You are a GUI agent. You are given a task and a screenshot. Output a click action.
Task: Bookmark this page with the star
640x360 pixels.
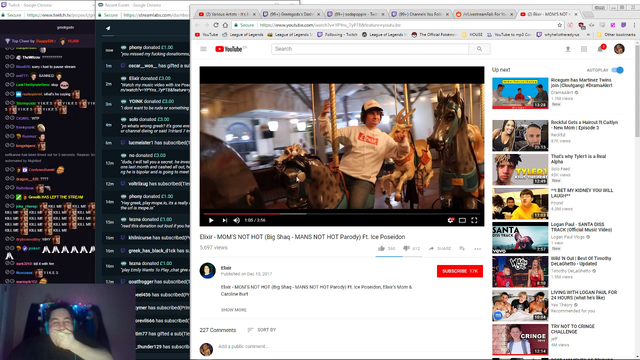coord(560,25)
